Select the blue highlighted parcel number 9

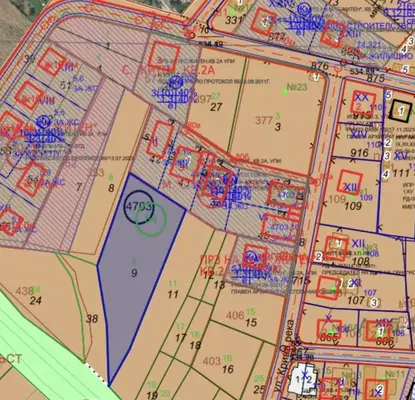[x=134, y=273]
